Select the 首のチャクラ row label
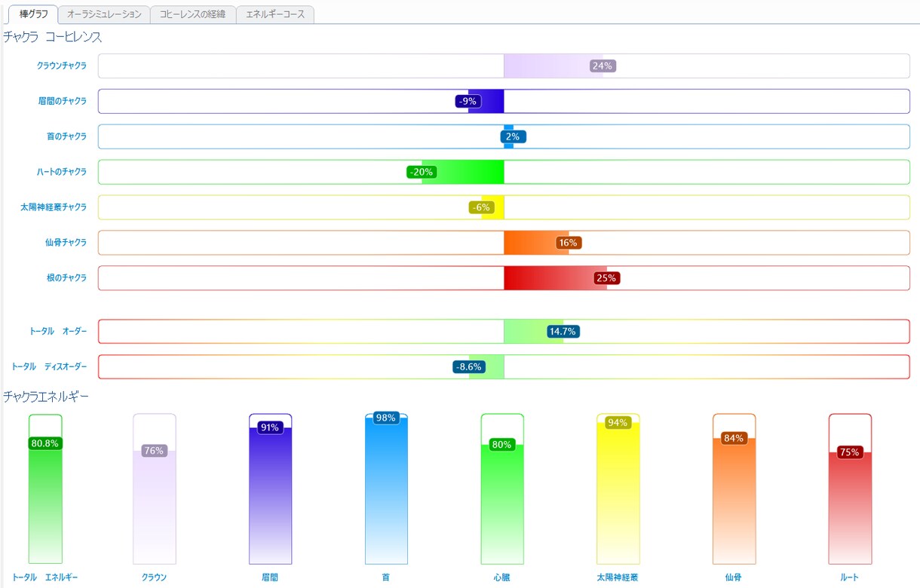920x588 pixels. click(66, 136)
